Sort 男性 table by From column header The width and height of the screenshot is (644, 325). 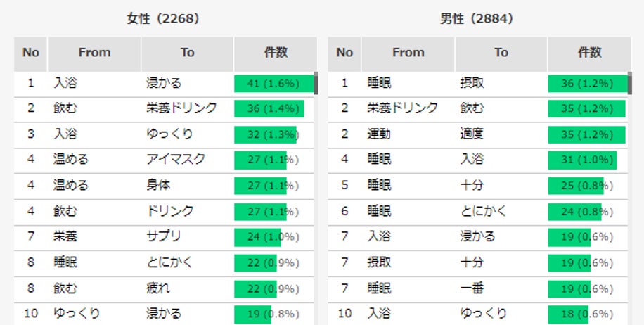pos(408,53)
